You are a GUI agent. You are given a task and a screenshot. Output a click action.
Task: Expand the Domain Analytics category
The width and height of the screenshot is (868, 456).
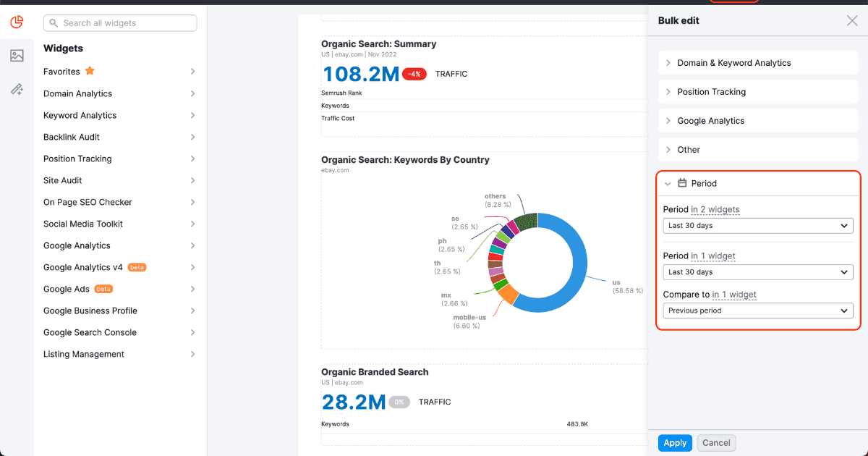(120, 93)
